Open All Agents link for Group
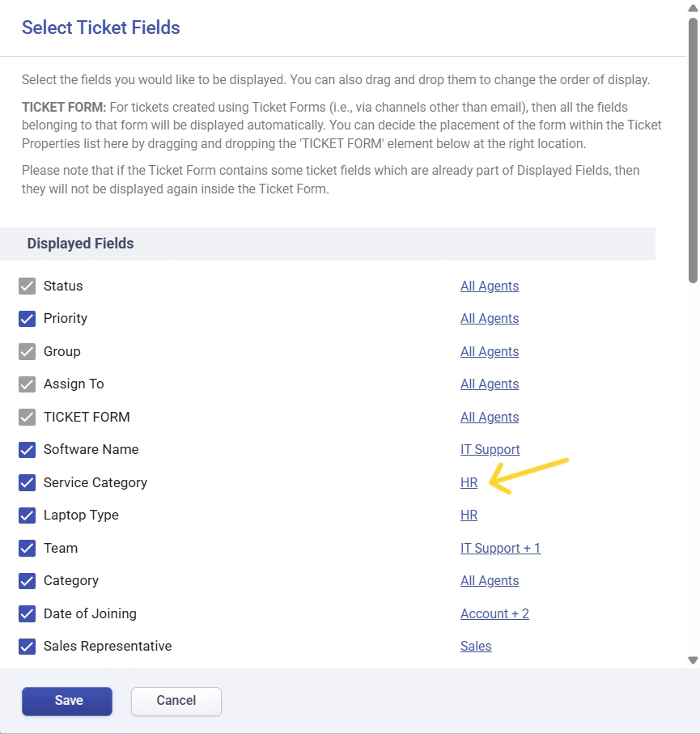This screenshot has width=700, height=734. click(x=490, y=351)
